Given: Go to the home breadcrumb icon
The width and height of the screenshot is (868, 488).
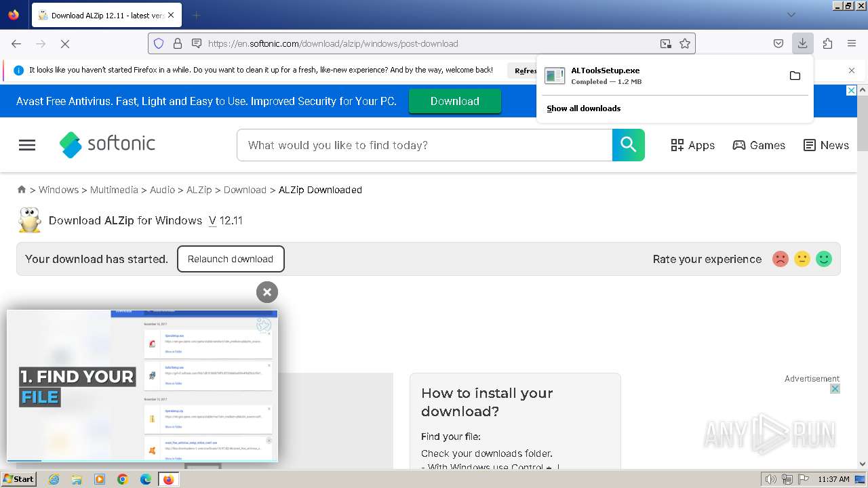Looking at the screenshot, I should [22, 190].
